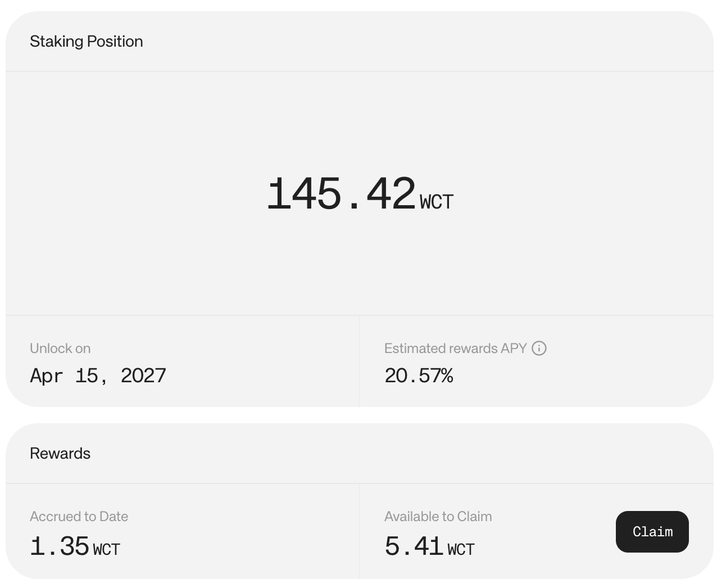Select the 20.57% APY value
Screen dimensions: 717x588
click(419, 376)
